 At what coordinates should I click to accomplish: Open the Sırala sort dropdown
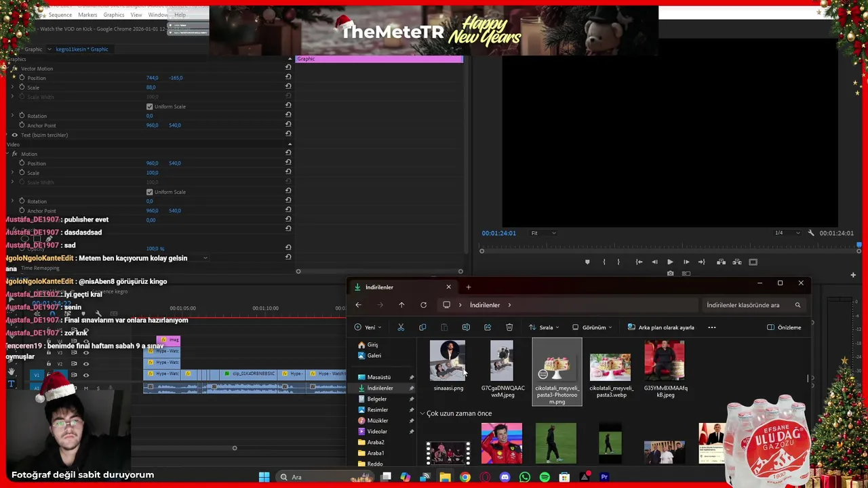(x=543, y=327)
